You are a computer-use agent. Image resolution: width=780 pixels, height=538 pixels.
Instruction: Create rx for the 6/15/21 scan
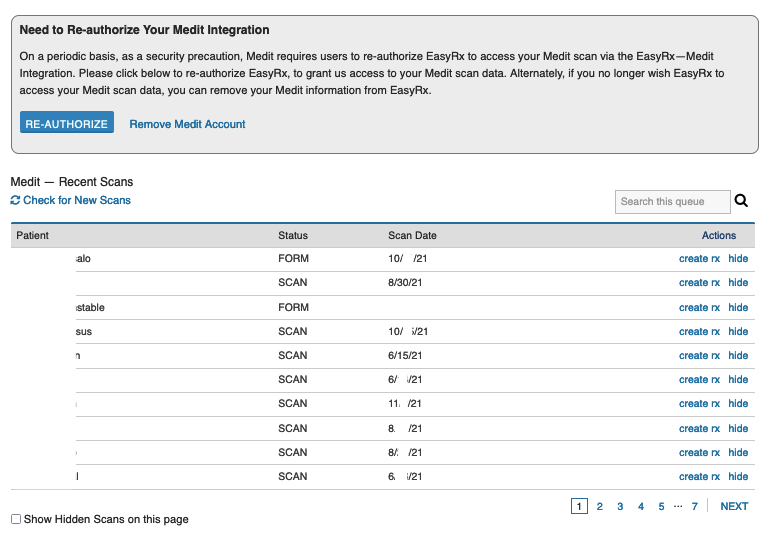pos(699,356)
